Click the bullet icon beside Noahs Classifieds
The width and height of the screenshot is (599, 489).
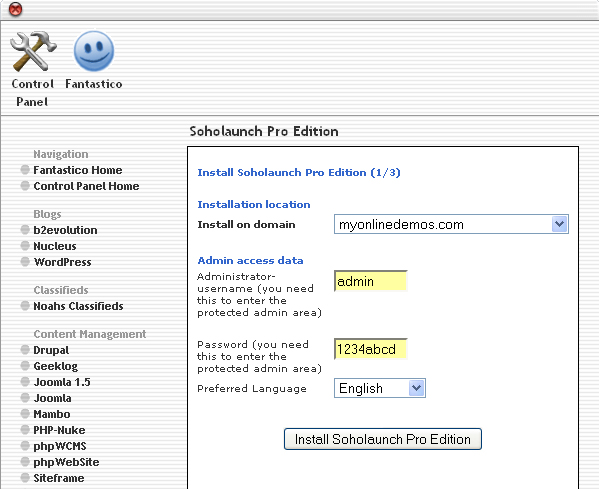[25, 306]
